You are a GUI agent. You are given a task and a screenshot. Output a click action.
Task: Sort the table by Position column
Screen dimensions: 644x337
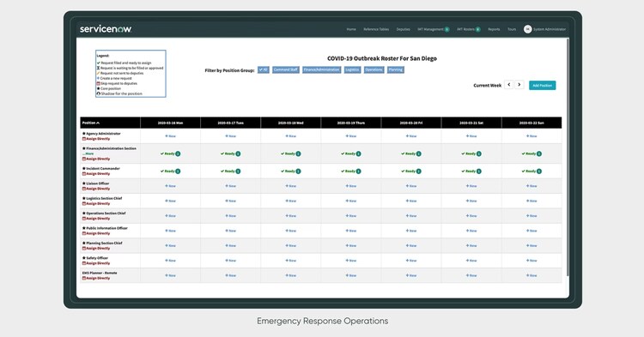(x=91, y=123)
